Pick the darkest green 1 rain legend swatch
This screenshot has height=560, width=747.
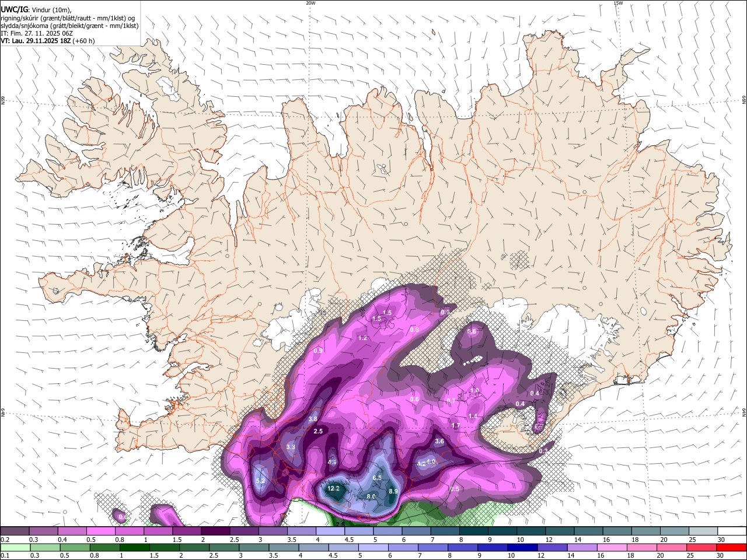click(134, 548)
